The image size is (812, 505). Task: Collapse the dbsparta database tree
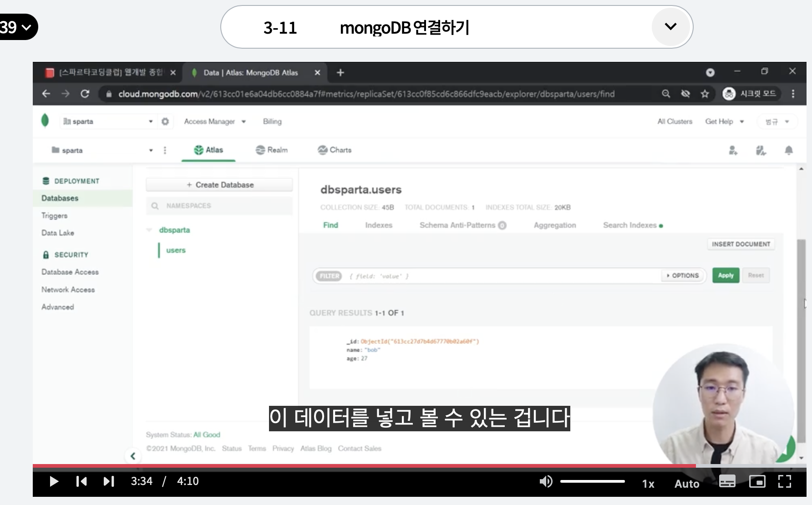pos(149,230)
